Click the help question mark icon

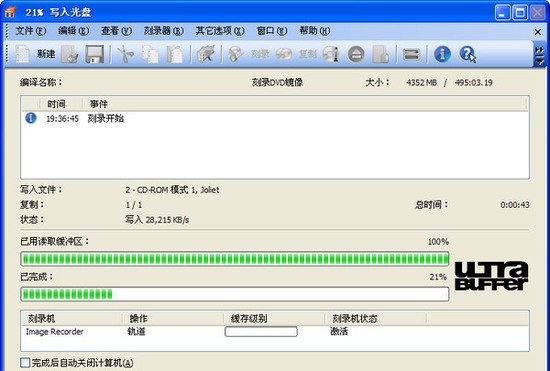point(468,54)
